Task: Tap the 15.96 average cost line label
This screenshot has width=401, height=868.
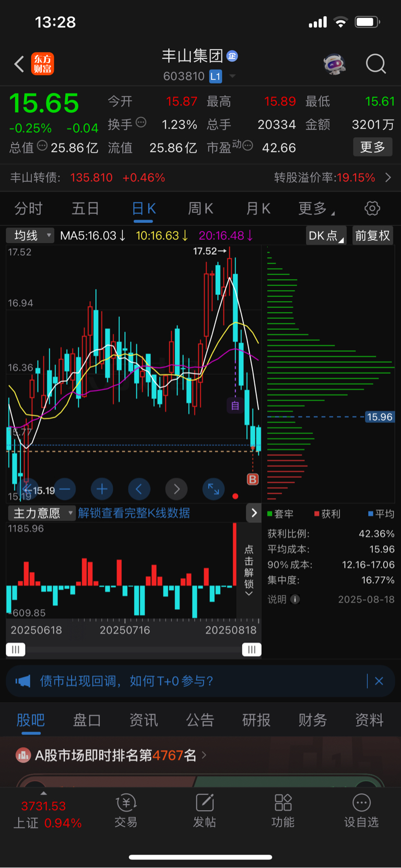Action: [x=380, y=417]
